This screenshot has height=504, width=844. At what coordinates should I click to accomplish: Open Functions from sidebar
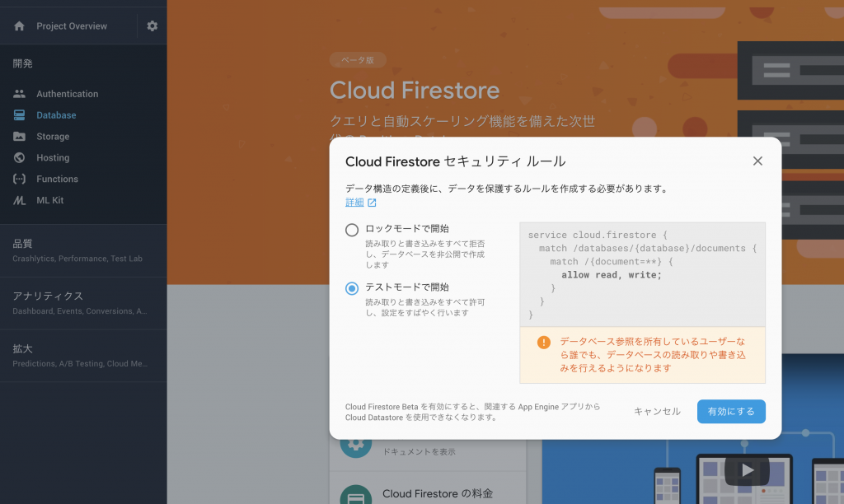(x=57, y=179)
